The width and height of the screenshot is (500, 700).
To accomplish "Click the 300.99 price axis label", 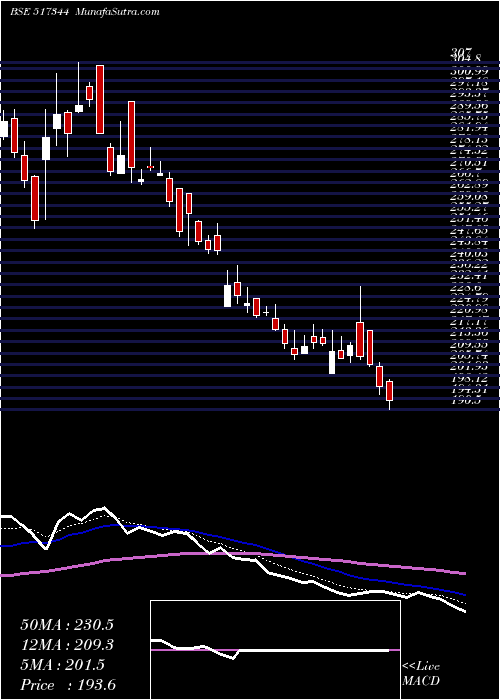I will pos(469,71).
